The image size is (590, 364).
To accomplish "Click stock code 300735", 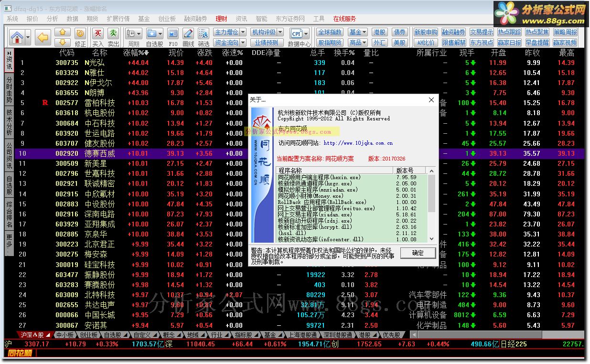I will (x=67, y=63).
